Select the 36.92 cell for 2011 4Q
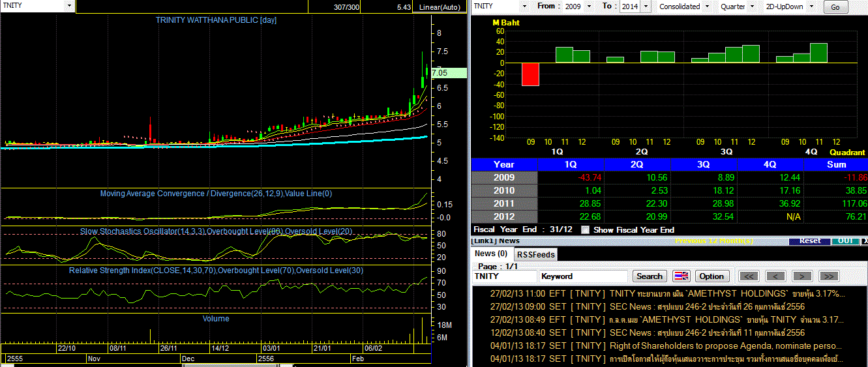868x367 pixels. pyautogui.click(x=770, y=203)
